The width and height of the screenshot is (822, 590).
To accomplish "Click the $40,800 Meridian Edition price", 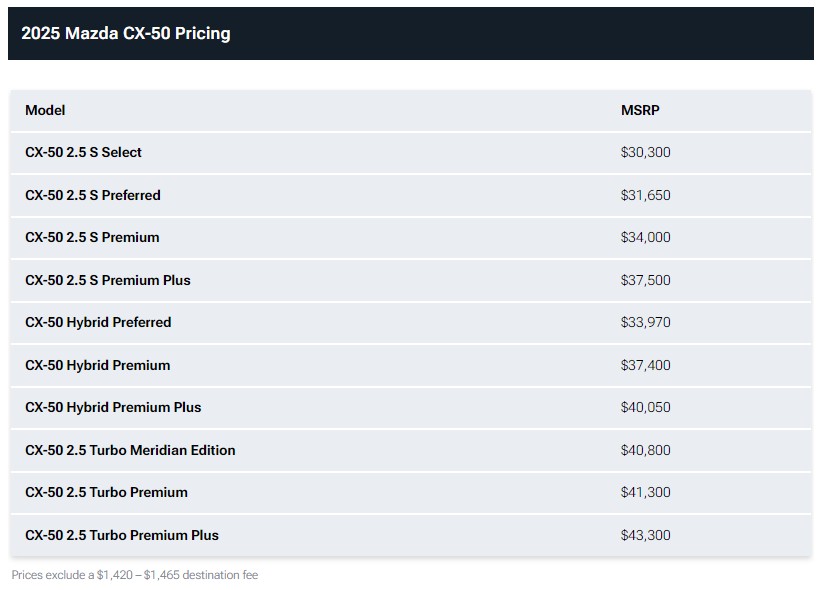I will click(x=645, y=450).
